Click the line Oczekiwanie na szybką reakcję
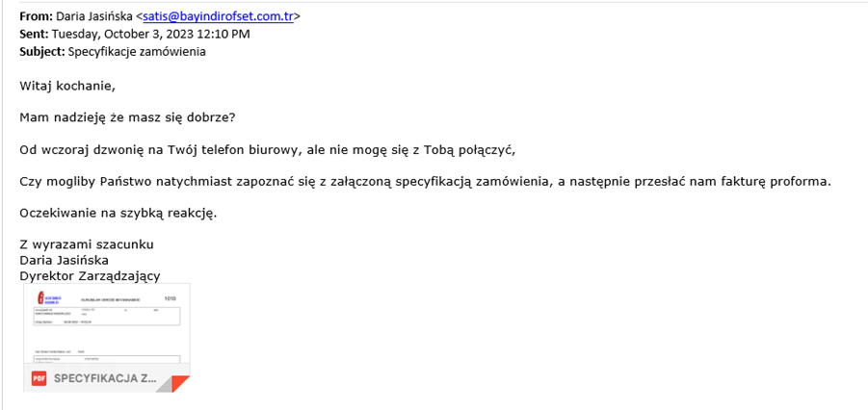Screen dimensions: 868x410 click(118, 214)
